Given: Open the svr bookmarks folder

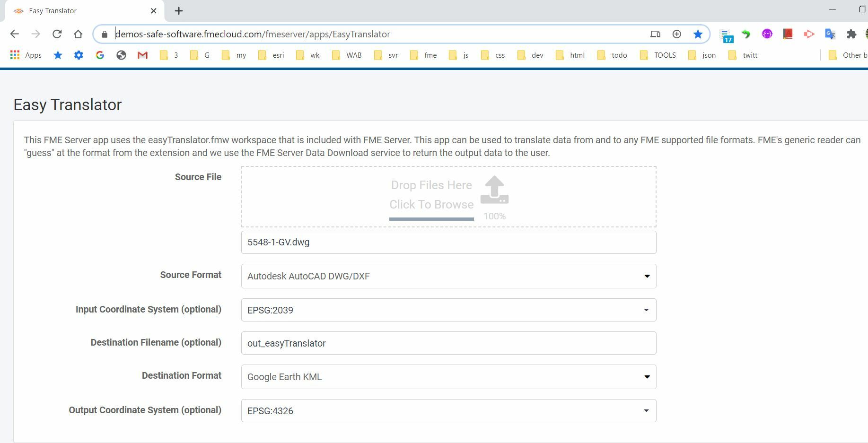Looking at the screenshot, I should 386,55.
